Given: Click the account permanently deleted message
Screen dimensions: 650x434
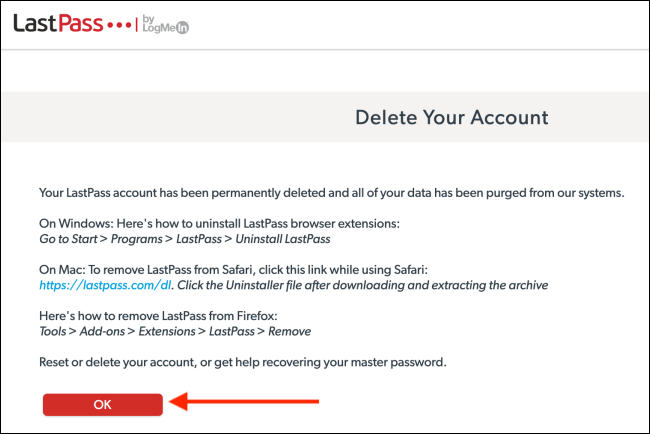Looking at the screenshot, I should [331, 191].
